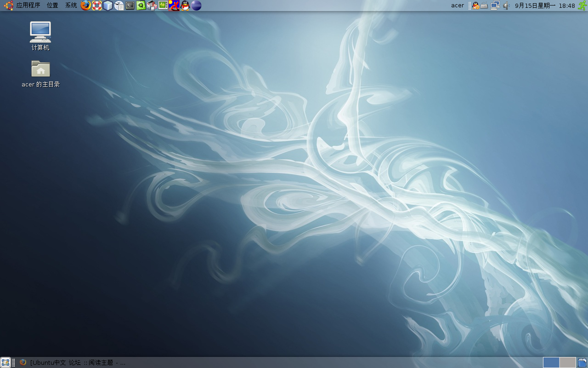
Task: Open the calendar from 9月15日星期一 18:48
Action: (x=545, y=6)
